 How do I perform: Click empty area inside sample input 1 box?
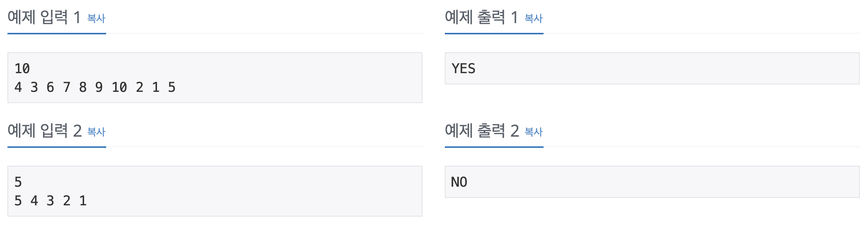(299, 78)
